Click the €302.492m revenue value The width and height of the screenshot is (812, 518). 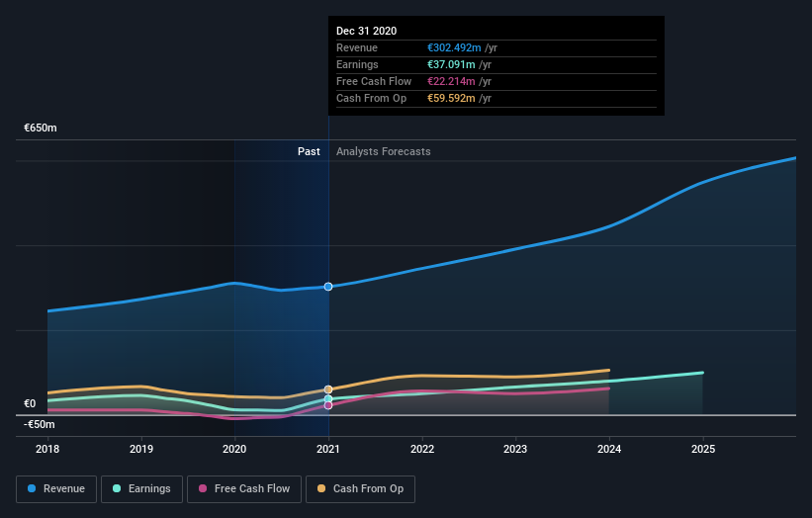454,47
